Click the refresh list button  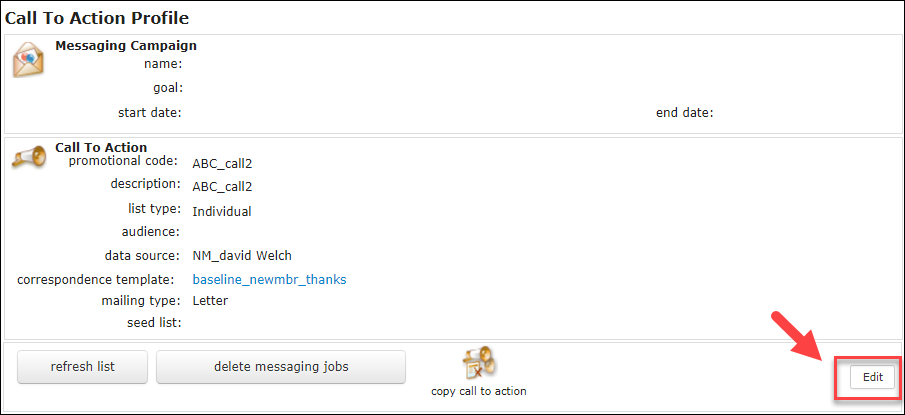[x=83, y=367]
